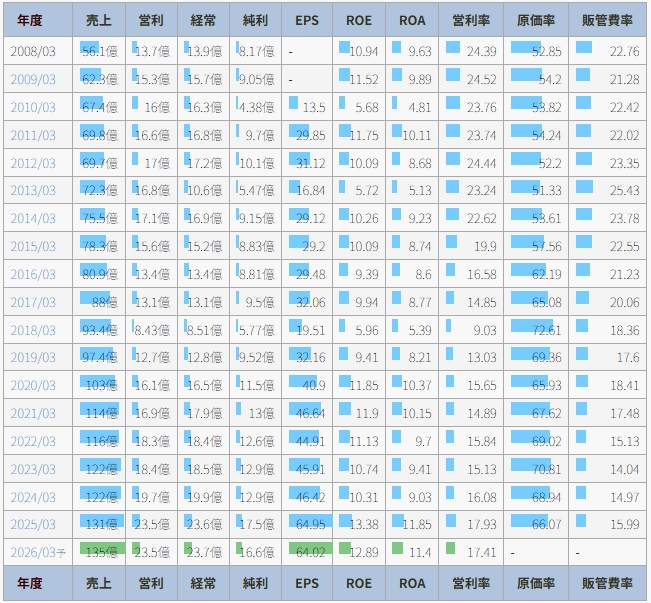
Task: Click the bottom 原価率 footer header
Action: tap(537, 583)
